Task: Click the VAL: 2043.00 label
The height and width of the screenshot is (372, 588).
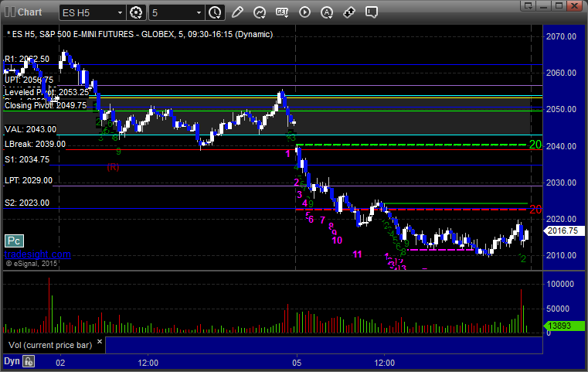Action: tap(30, 129)
